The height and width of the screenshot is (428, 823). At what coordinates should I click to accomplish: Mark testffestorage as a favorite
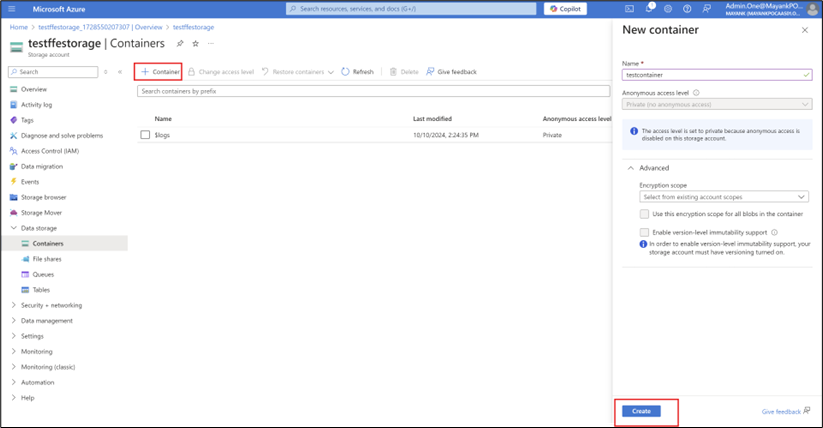pos(195,44)
